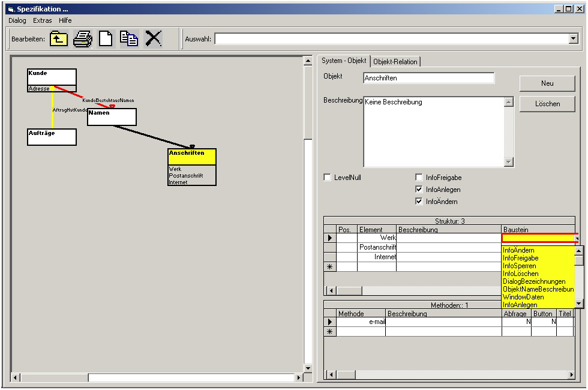This screenshot has height=390, width=588.
Task: Enable the LevelNull checkbox
Action: tap(328, 178)
